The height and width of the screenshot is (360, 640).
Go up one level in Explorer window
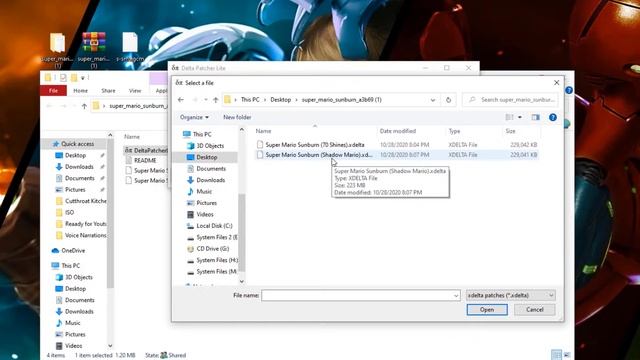click(84, 106)
